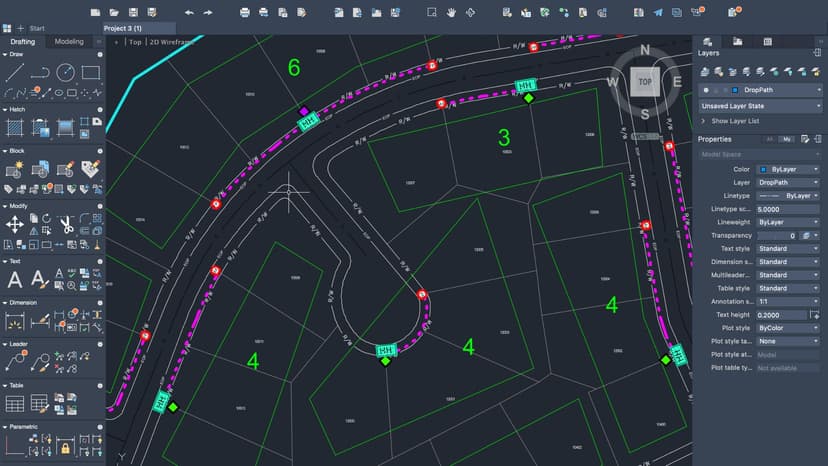Open the Lineweight ByLayer dropdown
The height and width of the screenshot is (466, 828).
(788, 222)
